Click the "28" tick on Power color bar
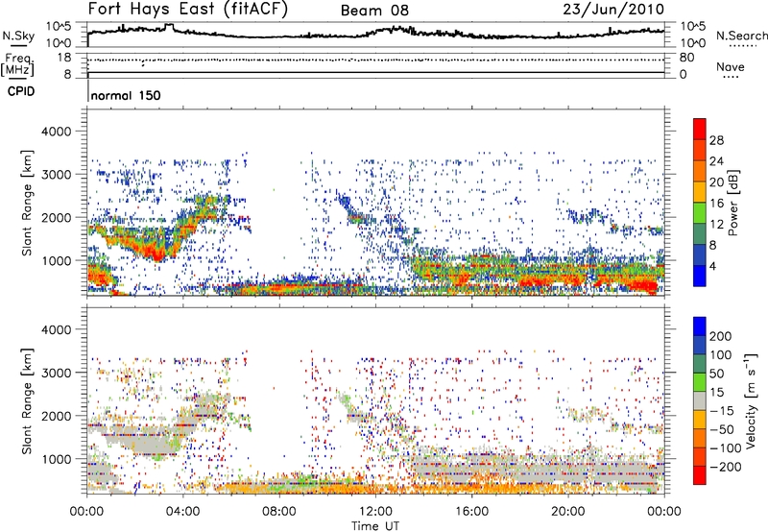Viewport: 768px width, 532px height. pos(716,140)
